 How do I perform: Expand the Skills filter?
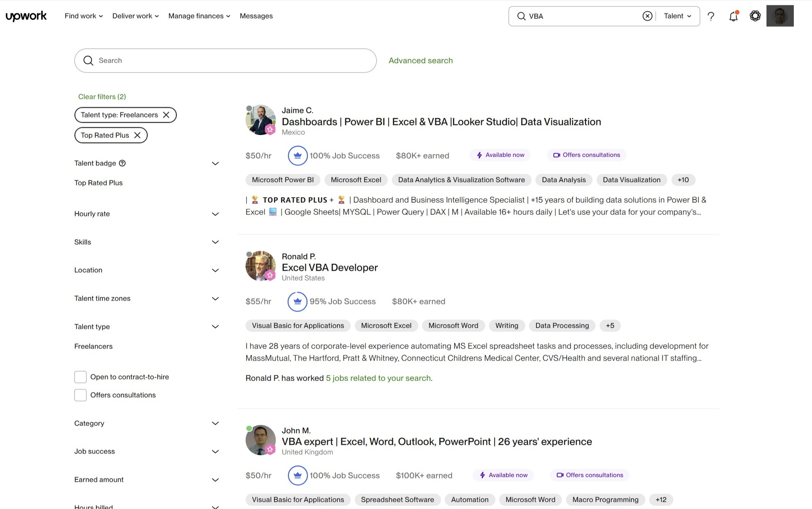pos(215,242)
